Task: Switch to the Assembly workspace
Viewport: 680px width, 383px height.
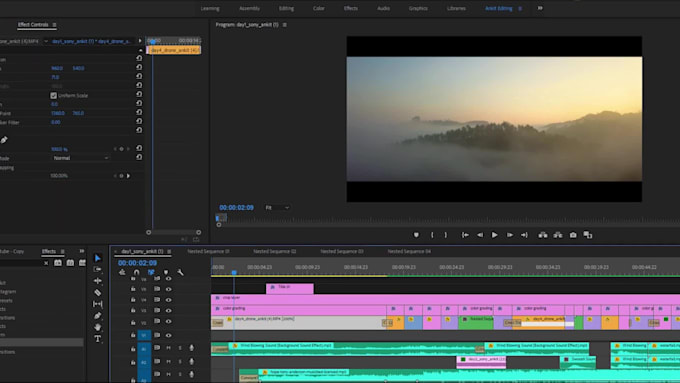Action: tap(249, 8)
